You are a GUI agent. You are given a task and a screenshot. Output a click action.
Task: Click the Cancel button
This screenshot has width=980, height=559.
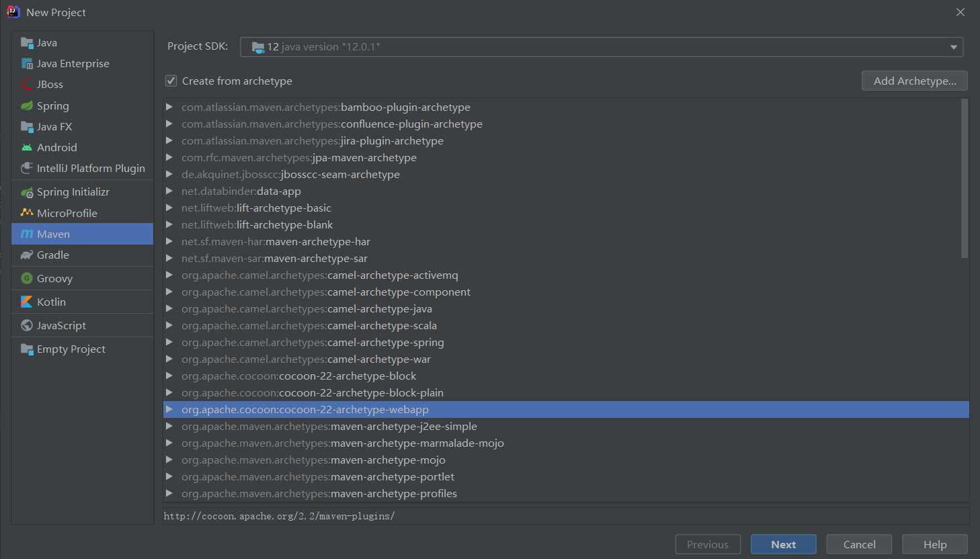pyautogui.click(x=859, y=544)
